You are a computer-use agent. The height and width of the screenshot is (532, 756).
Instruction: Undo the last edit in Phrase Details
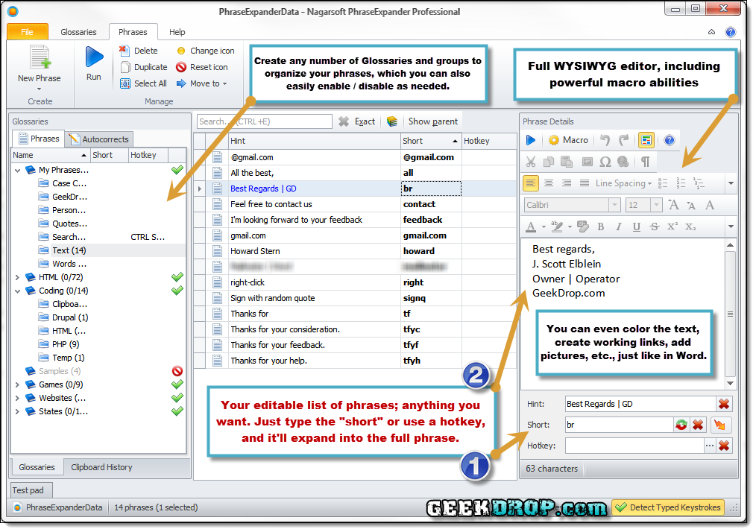(x=605, y=140)
